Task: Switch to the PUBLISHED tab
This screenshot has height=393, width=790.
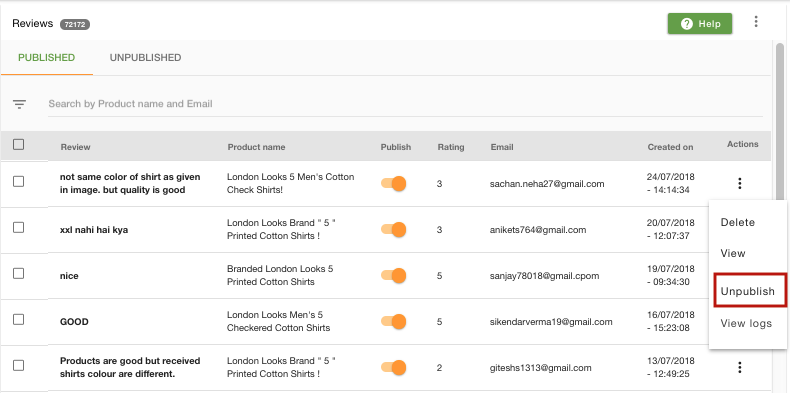Action: pyautogui.click(x=46, y=57)
